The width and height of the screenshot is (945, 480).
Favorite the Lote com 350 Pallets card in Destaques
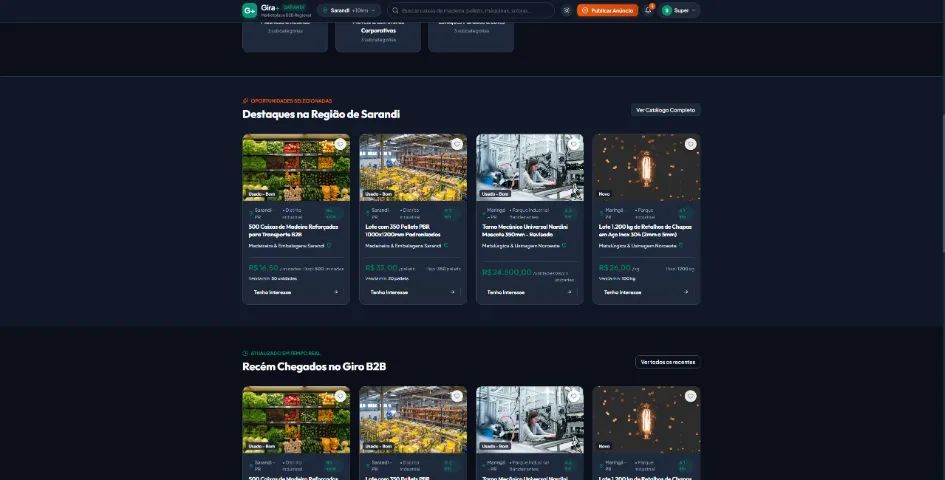tap(457, 144)
